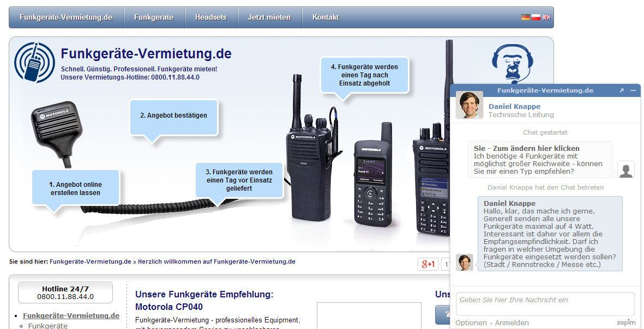This screenshot has width=644, height=329.
Task: Open the Kontakt menu item
Action: (x=326, y=17)
